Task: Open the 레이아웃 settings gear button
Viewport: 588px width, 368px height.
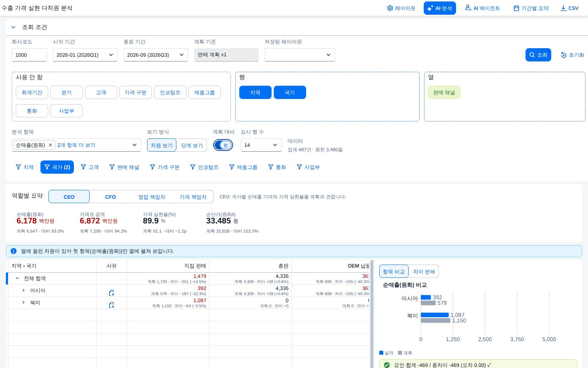Action: click(401, 8)
